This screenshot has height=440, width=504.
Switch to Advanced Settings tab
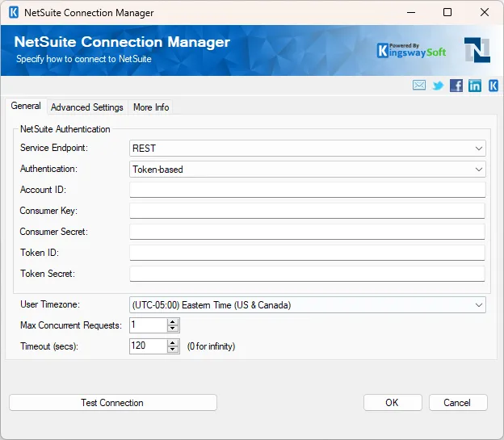click(87, 107)
